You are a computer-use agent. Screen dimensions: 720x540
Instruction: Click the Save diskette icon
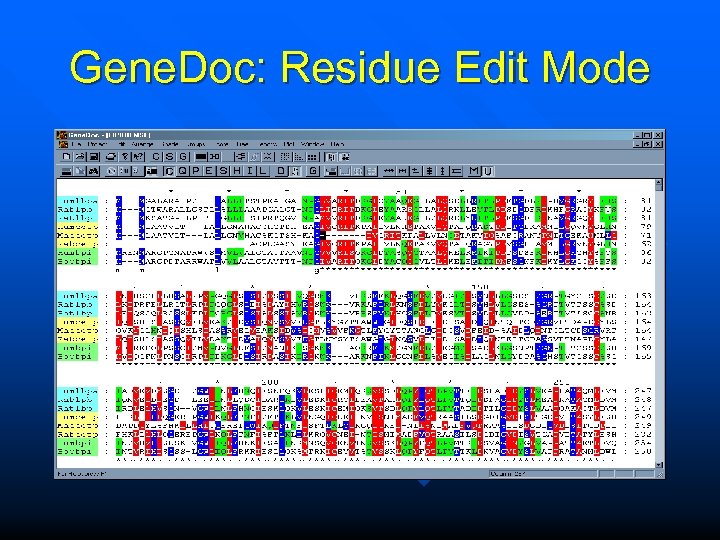click(94, 157)
